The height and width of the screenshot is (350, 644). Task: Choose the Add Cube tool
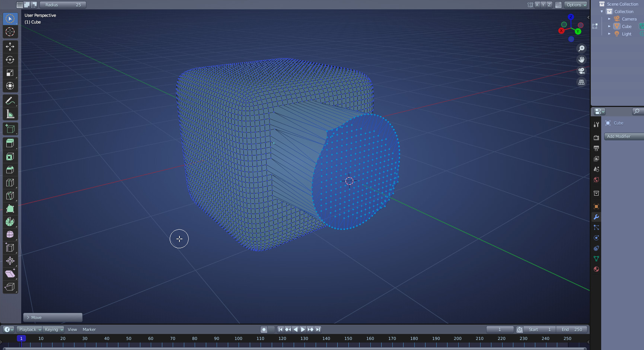pyautogui.click(x=10, y=129)
